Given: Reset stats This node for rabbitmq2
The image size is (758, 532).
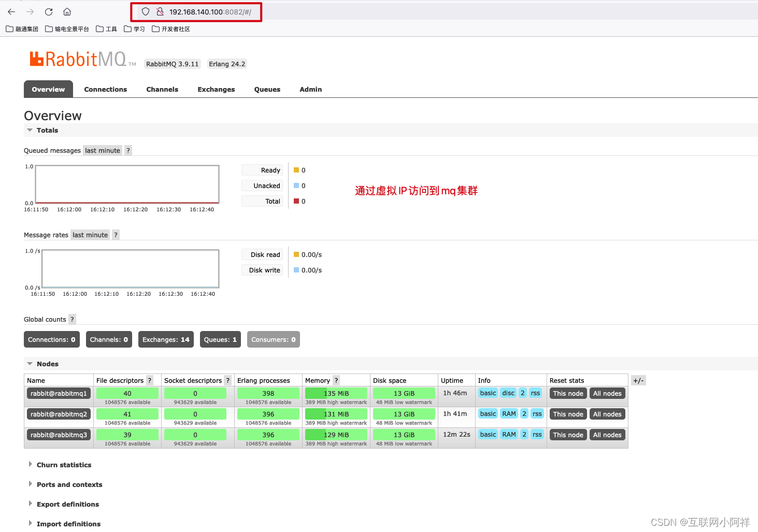Looking at the screenshot, I should tap(568, 414).
